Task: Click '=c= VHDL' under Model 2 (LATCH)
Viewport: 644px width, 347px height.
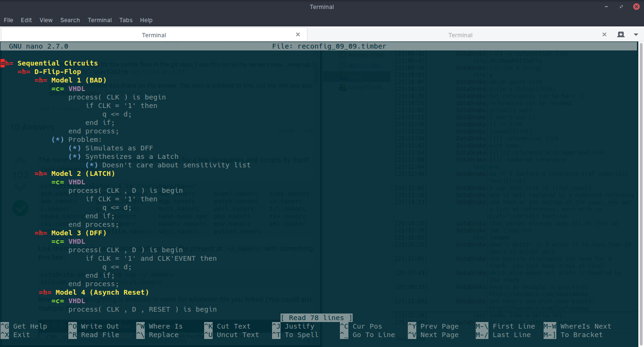Action: pos(68,182)
